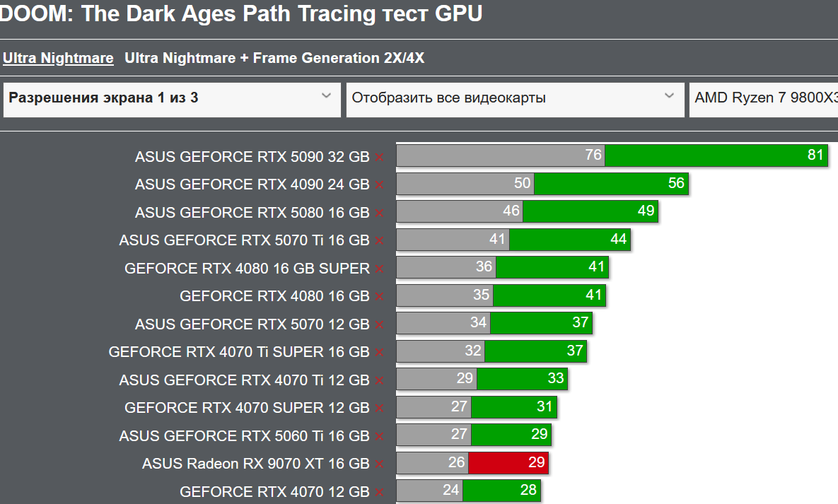Hide GEFORCE RTX 4080 16 GB SUPER via red X
This screenshot has height=504, width=838.
[380, 269]
